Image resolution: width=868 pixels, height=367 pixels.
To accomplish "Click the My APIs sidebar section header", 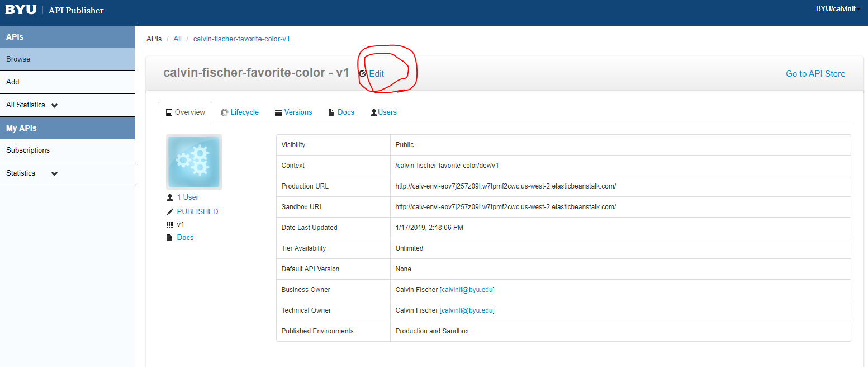I will point(67,128).
